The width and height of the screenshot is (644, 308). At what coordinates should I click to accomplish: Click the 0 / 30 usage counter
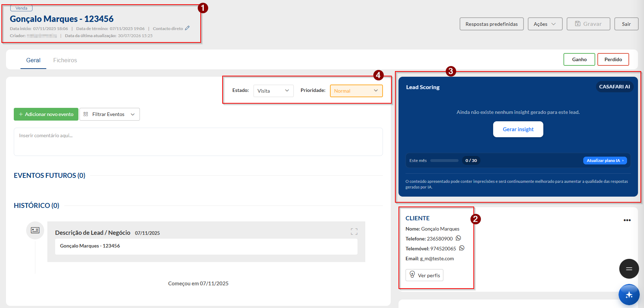(x=471, y=161)
